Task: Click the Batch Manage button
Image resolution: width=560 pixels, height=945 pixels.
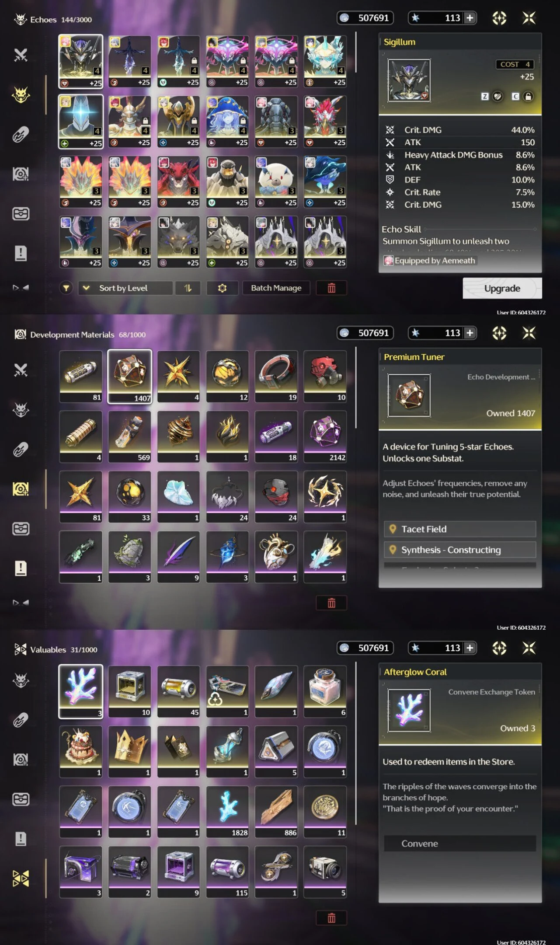Action: 276,288
